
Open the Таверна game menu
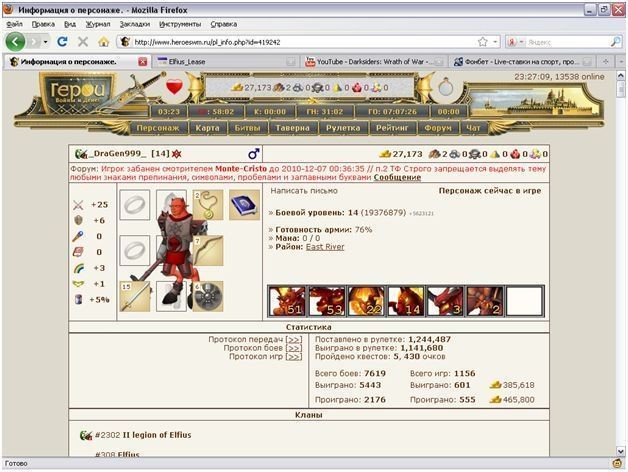click(x=292, y=128)
